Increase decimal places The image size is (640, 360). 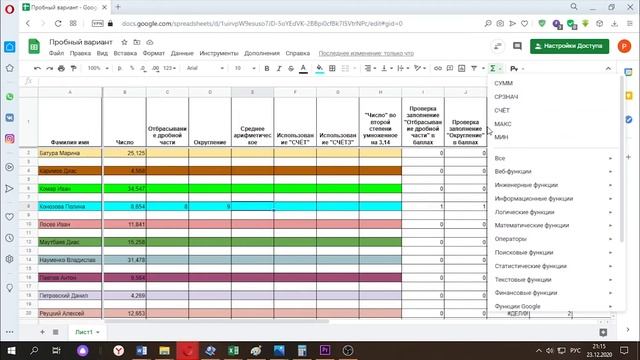pyautogui.click(x=156, y=68)
